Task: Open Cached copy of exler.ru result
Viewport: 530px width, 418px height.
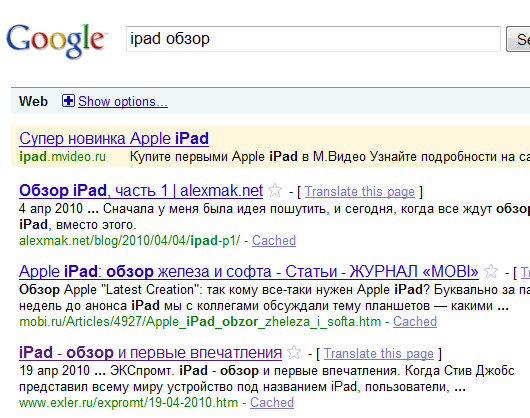Action: (272, 402)
